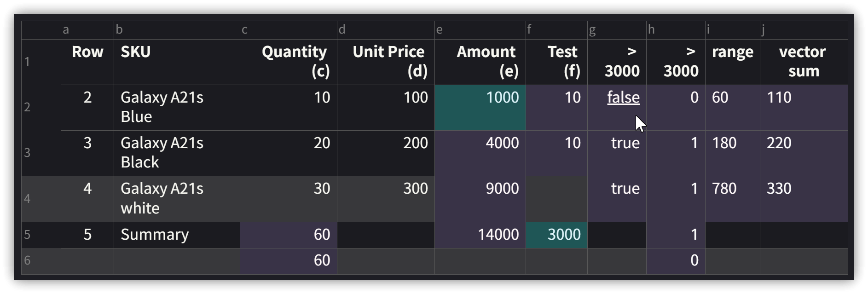Select column header 'h'
This screenshot has height=294, width=868.
(x=676, y=30)
